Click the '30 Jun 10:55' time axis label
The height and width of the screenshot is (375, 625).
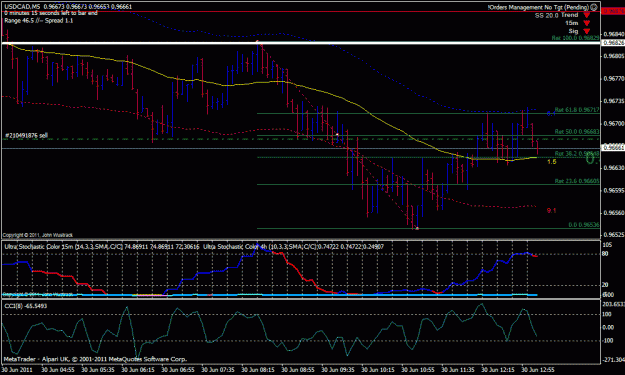[x=418, y=370]
